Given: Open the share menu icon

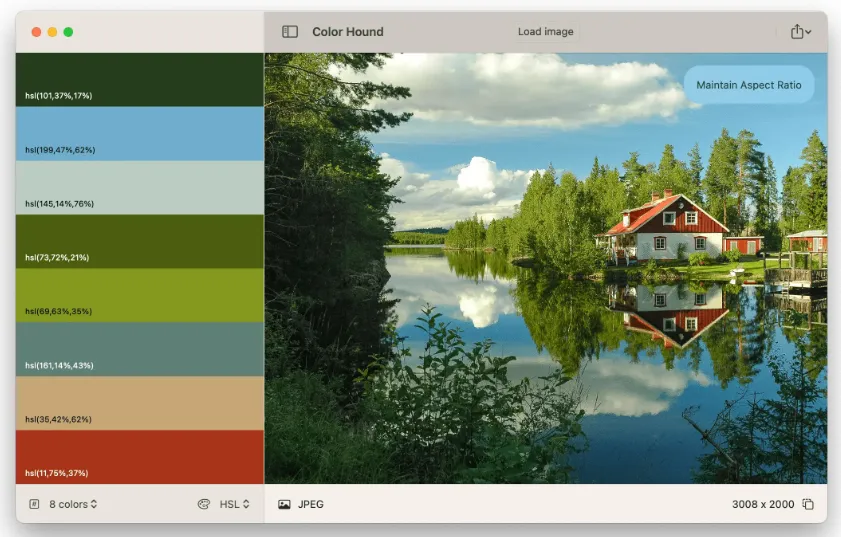Looking at the screenshot, I should (x=796, y=32).
